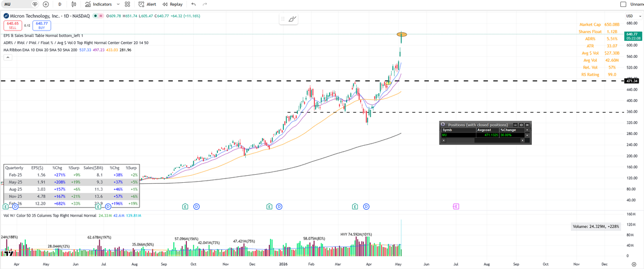Image resolution: width=644 pixels, height=269 pixels.
Task: Click the 680.00 price scale label
Action: 632,22
